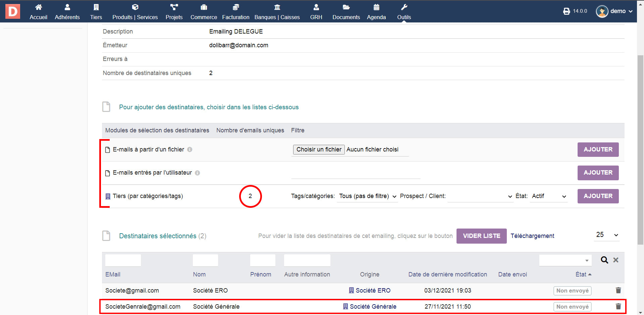This screenshot has height=315, width=644.
Task: Open the État Actif dropdown
Action: pyautogui.click(x=549, y=196)
